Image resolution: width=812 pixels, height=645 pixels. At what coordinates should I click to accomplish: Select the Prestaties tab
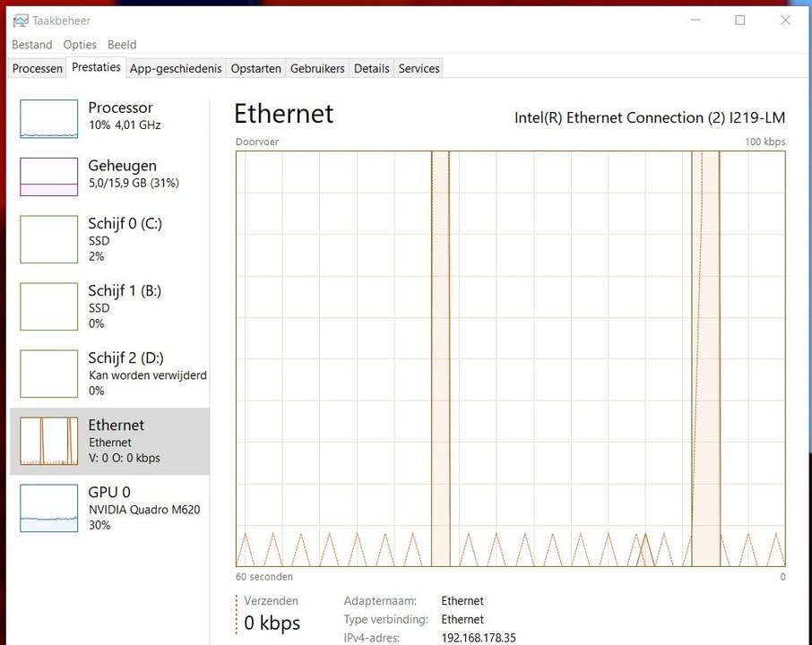(x=96, y=67)
